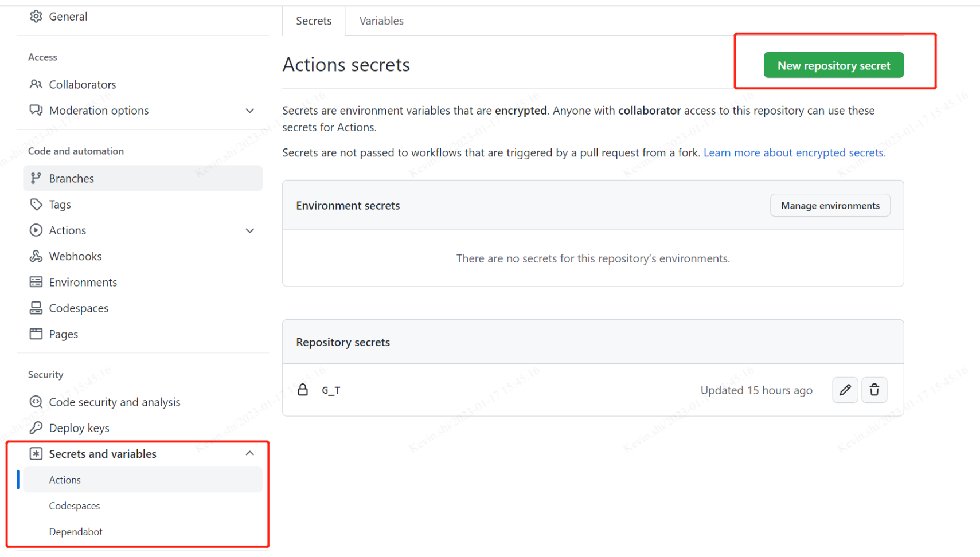980x557 pixels.
Task: Collapse the Secrets and variables section
Action: [x=250, y=453]
